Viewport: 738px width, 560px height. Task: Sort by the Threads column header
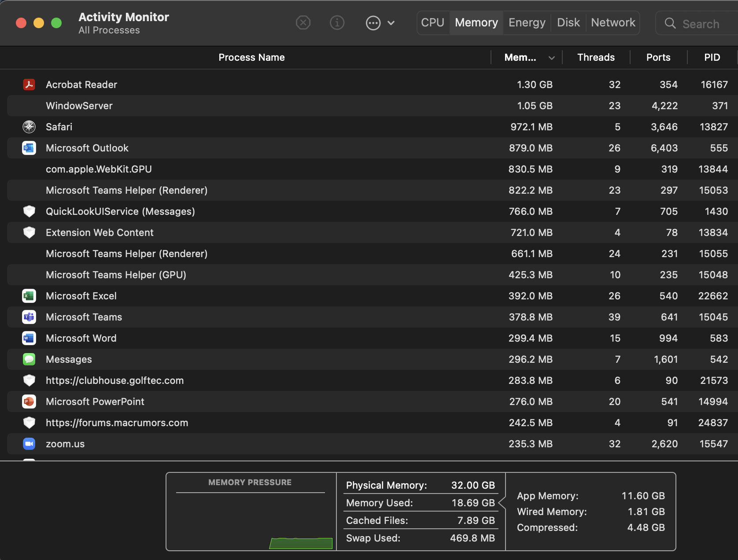tap(595, 58)
